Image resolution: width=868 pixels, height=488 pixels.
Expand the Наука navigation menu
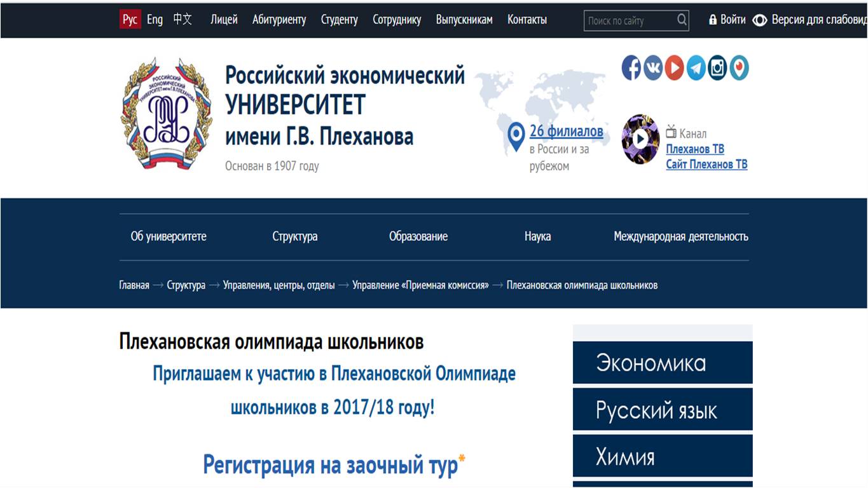click(x=538, y=236)
